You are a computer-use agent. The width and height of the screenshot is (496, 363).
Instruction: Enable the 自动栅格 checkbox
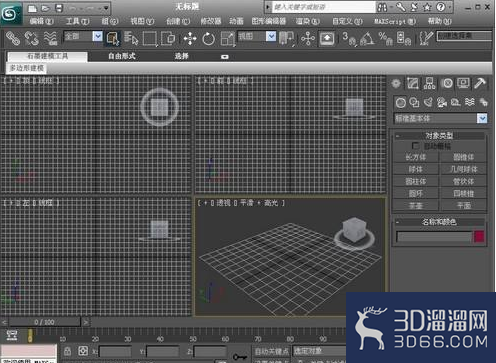pos(415,146)
